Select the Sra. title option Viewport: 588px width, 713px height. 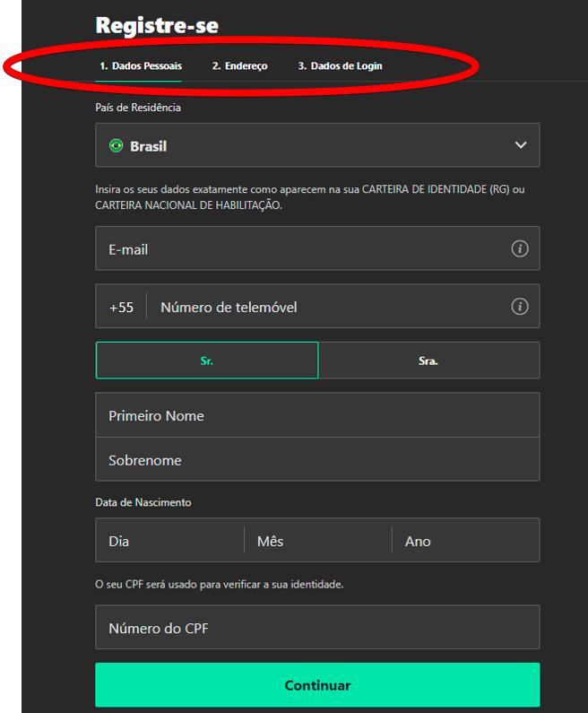(429, 361)
